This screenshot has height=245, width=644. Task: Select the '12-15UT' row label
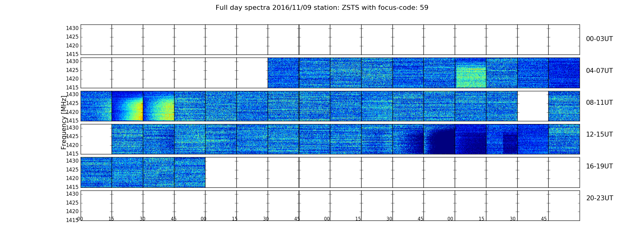click(x=600, y=134)
